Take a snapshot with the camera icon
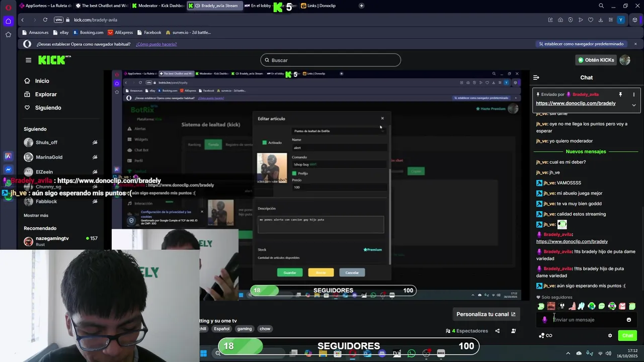 (x=560, y=20)
